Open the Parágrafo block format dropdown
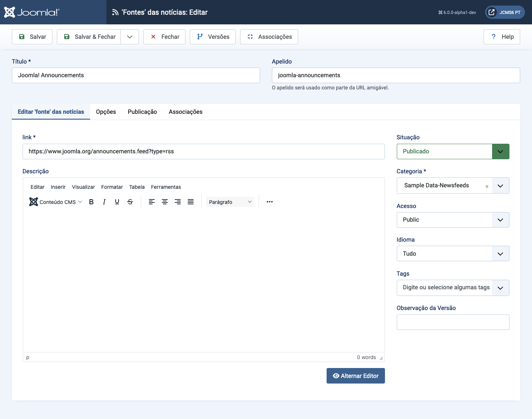This screenshot has width=532, height=419. click(x=230, y=202)
